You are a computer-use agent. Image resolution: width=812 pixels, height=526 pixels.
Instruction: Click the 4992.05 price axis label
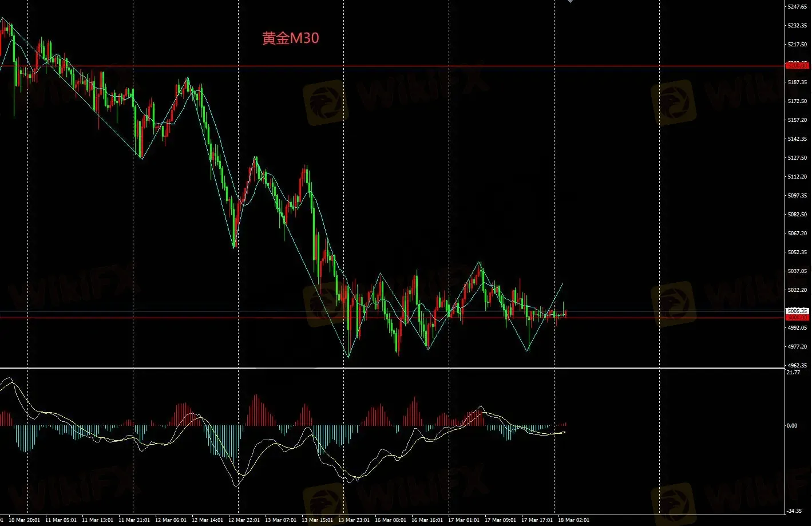pyautogui.click(x=797, y=328)
